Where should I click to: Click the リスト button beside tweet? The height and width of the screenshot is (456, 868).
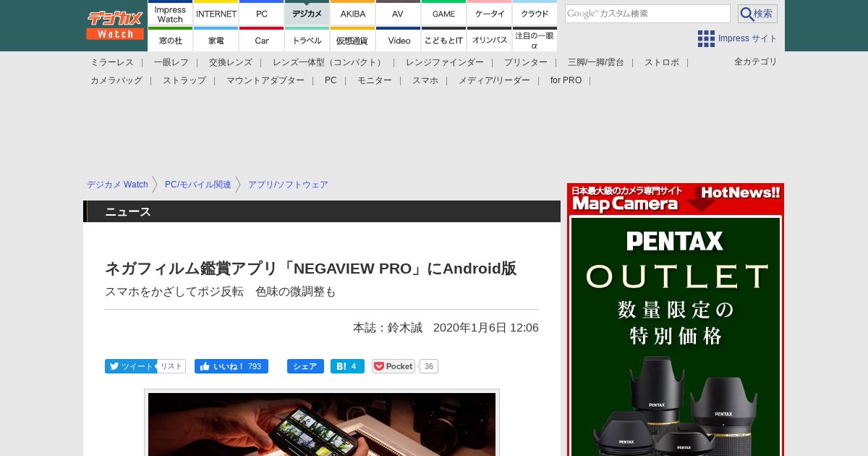[x=171, y=366]
